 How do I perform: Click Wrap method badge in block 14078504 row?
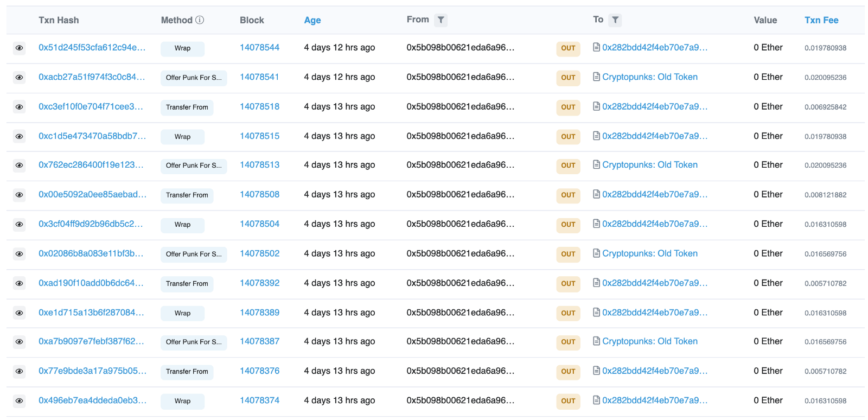pos(182,225)
